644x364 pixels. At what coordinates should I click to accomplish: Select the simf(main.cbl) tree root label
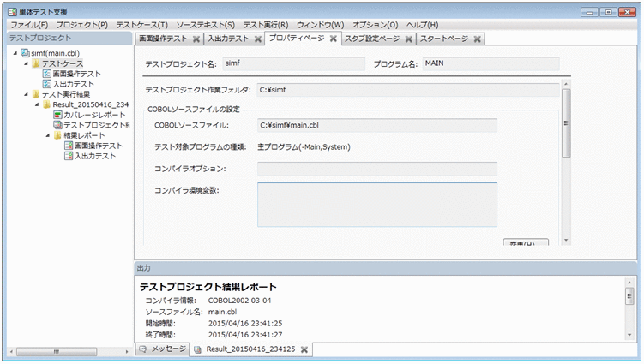pos(56,53)
